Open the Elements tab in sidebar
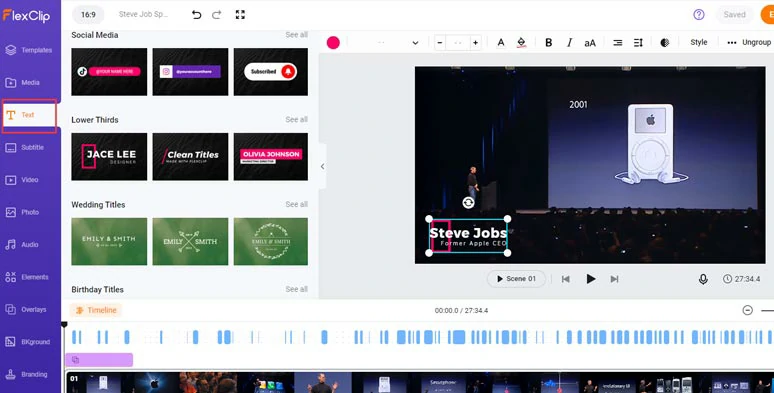The image size is (774, 393). click(x=30, y=277)
